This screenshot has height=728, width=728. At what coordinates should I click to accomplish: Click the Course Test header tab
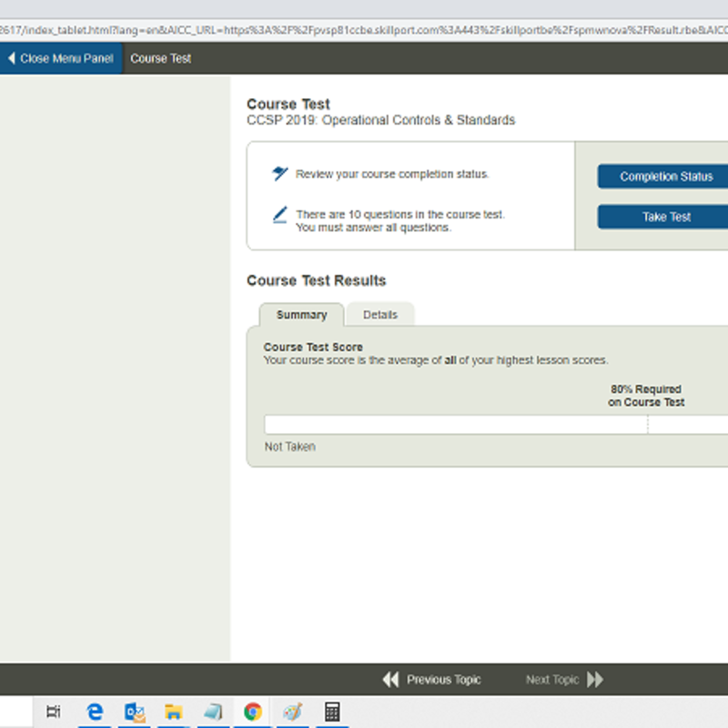coord(161,58)
